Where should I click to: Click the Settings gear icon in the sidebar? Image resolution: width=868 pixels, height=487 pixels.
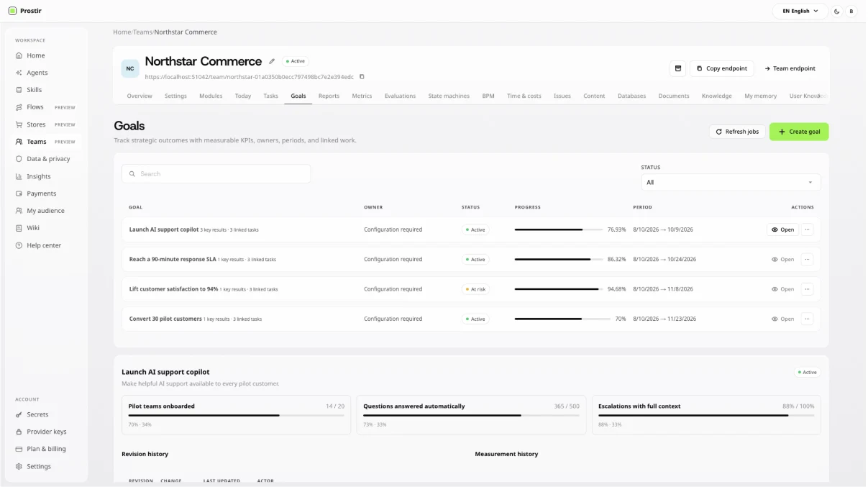tap(19, 466)
